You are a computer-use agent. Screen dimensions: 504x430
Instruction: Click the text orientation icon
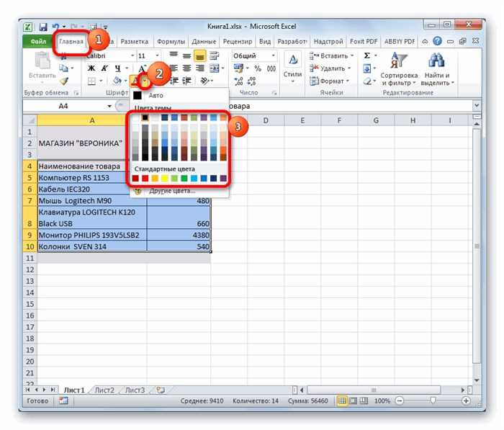204,81
